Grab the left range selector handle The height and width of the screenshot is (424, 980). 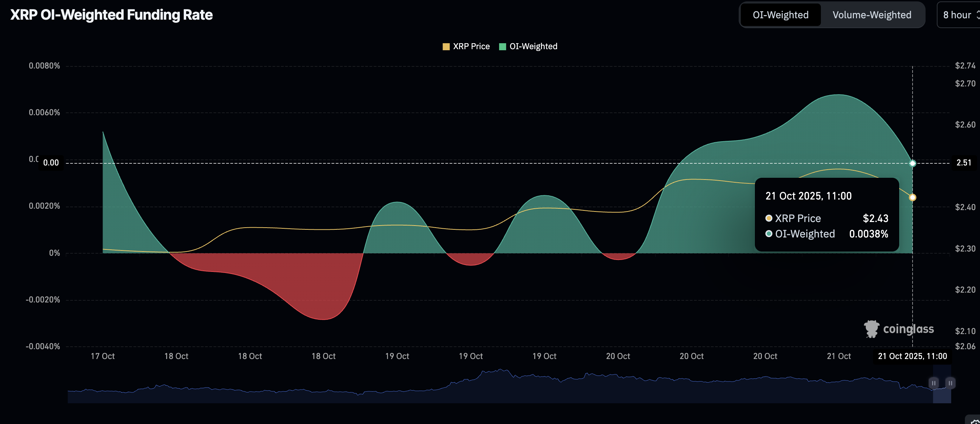pos(933,383)
